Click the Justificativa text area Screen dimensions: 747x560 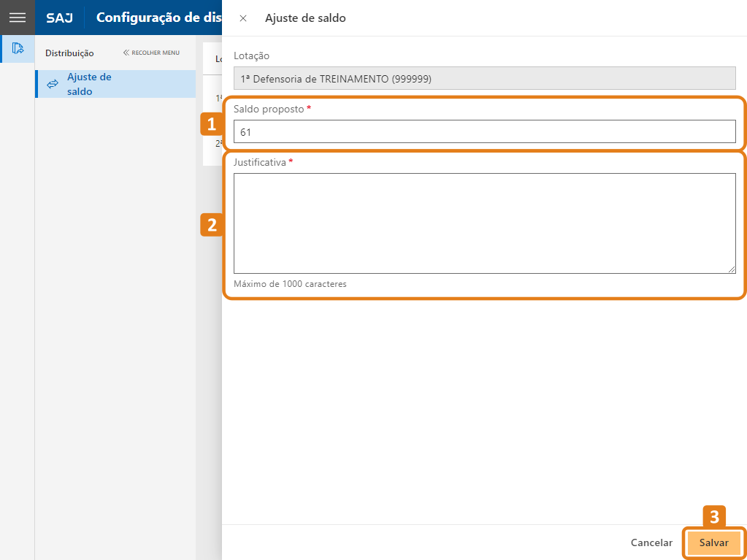485,223
